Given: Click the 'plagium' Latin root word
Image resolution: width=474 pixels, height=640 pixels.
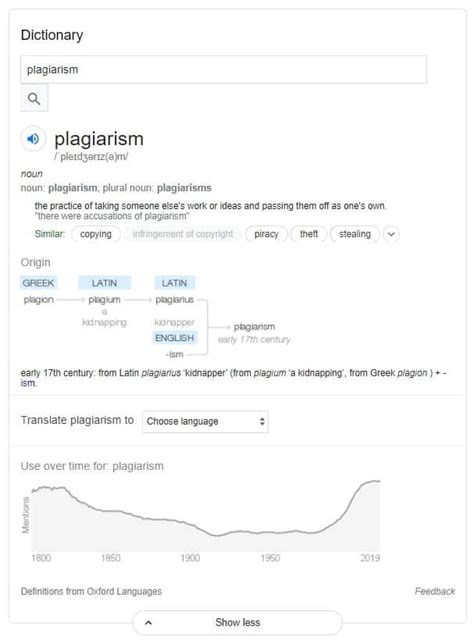Looking at the screenshot, I should click(x=105, y=300).
